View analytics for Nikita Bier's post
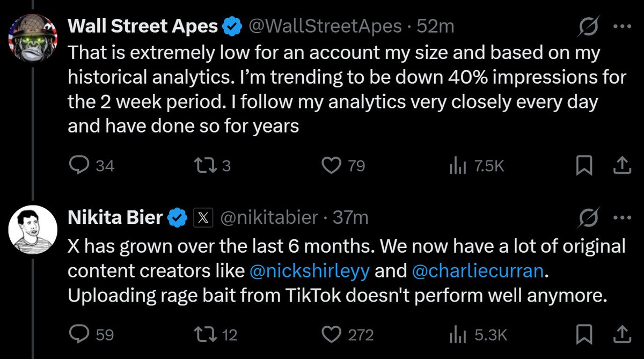This screenshot has height=359, width=644. pyautogui.click(x=456, y=335)
